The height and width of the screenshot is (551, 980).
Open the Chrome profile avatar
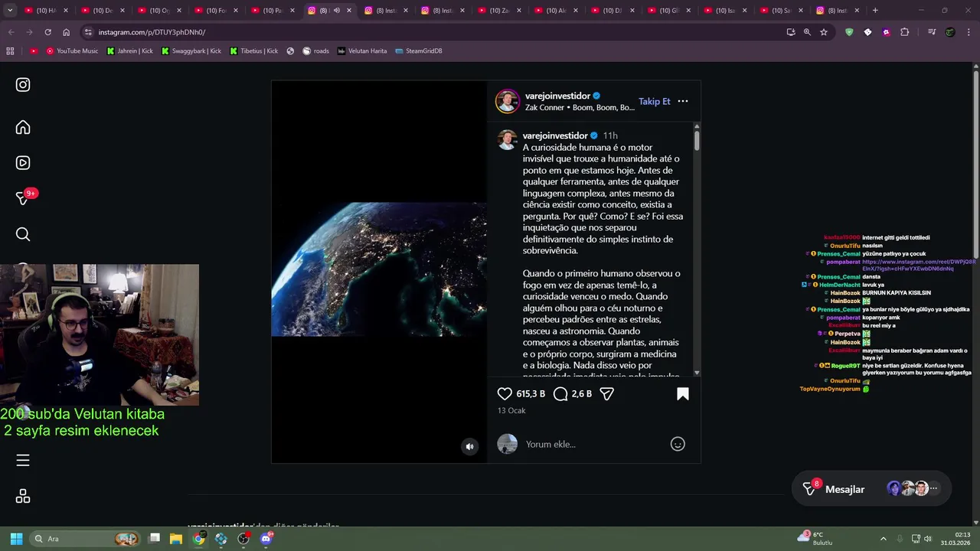coord(950,32)
